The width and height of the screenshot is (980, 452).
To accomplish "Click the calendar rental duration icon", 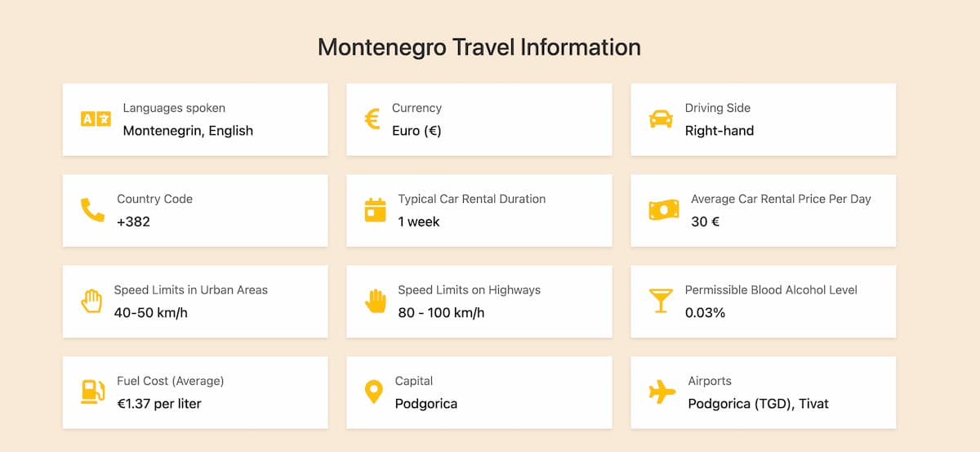I will (x=375, y=210).
